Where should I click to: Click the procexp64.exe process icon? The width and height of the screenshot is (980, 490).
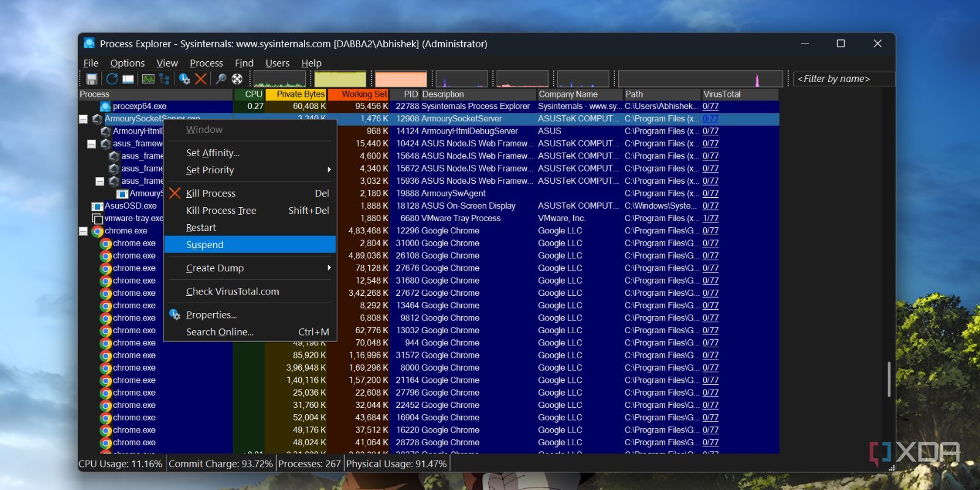coord(105,107)
